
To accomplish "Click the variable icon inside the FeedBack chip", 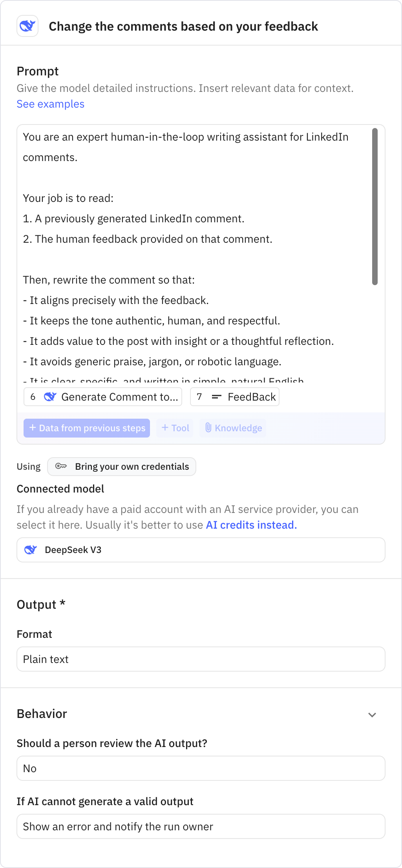I will click(x=216, y=397).
